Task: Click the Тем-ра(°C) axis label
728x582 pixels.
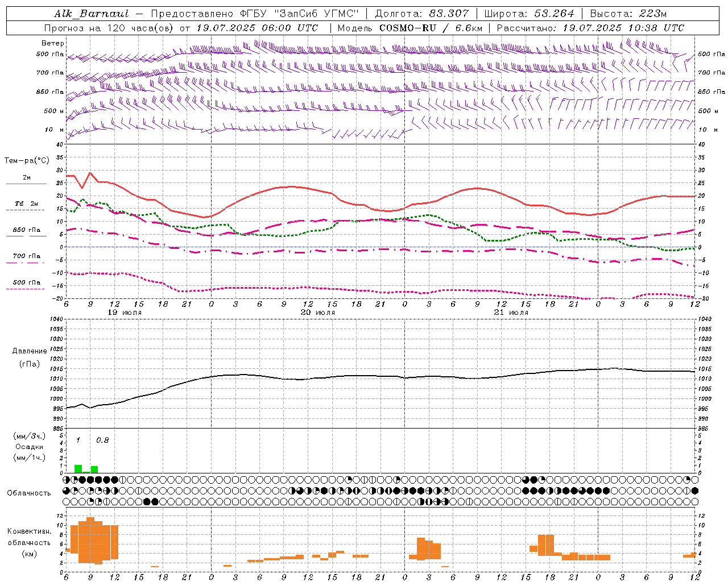Action: click(27, 161)
